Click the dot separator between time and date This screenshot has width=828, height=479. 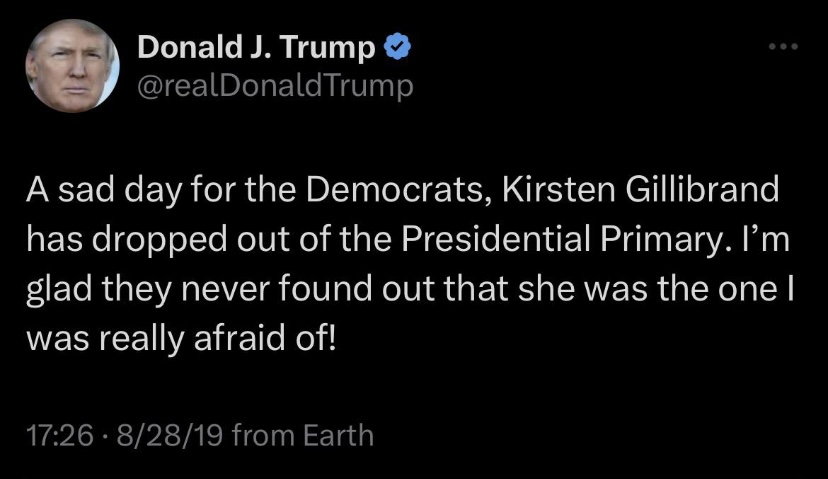tap(106, 437)
